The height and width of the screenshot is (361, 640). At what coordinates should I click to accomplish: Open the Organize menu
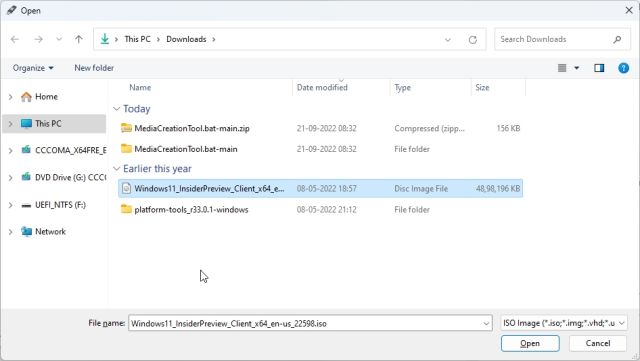[x=33, y=68]
